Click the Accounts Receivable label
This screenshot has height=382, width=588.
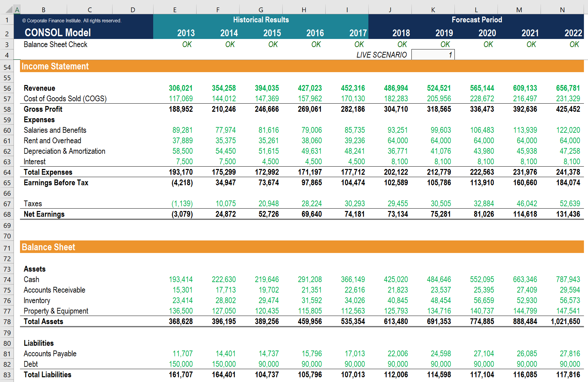click(55, 290)
